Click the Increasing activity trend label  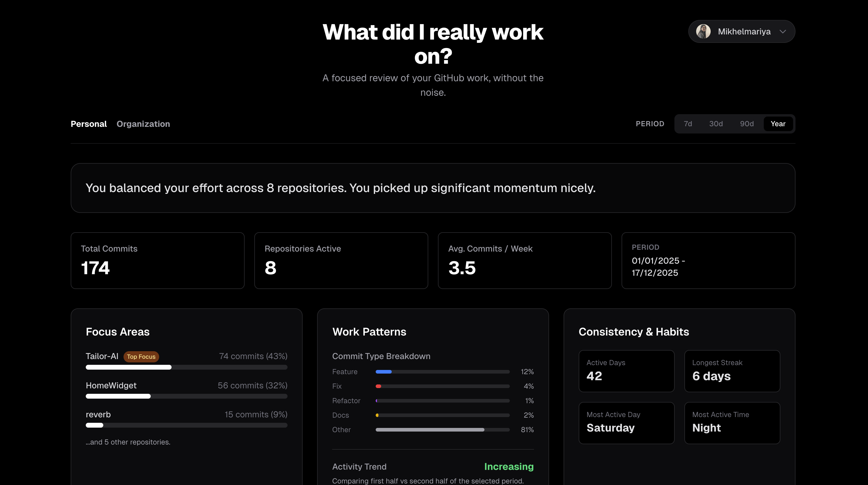click(509, 467)
